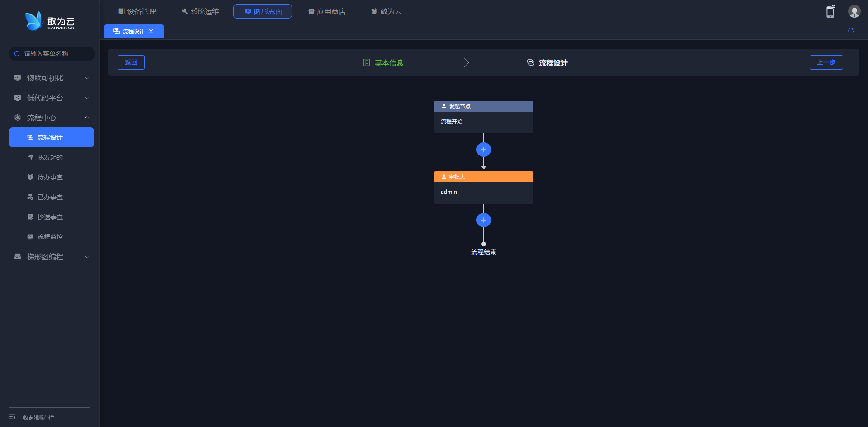Expand the 梯形图编程 menu chevron
This screenshot has width=868, height=427.
point(87,257)
